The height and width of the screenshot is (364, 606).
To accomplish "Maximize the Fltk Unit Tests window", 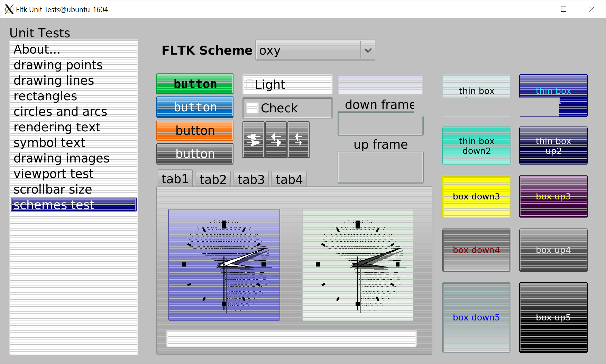I will click(563, 9).
